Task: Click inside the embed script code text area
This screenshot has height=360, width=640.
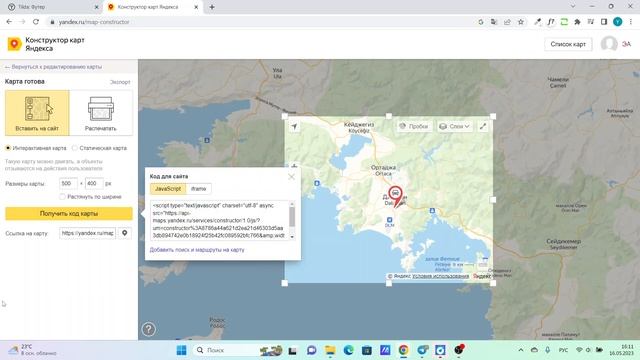Action: tap(220, 220)
